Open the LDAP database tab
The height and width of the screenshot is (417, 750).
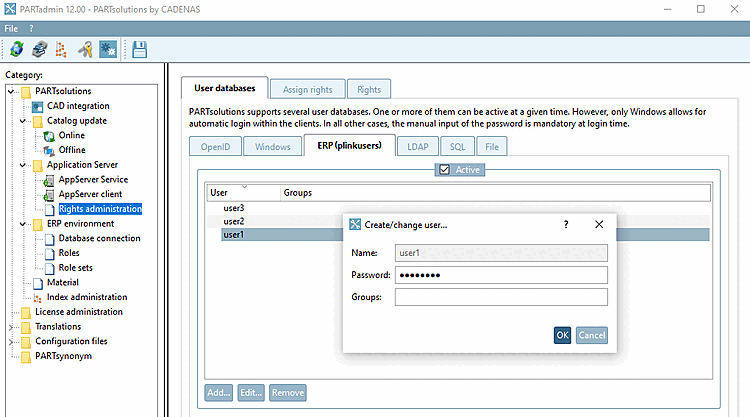(418, 147)
